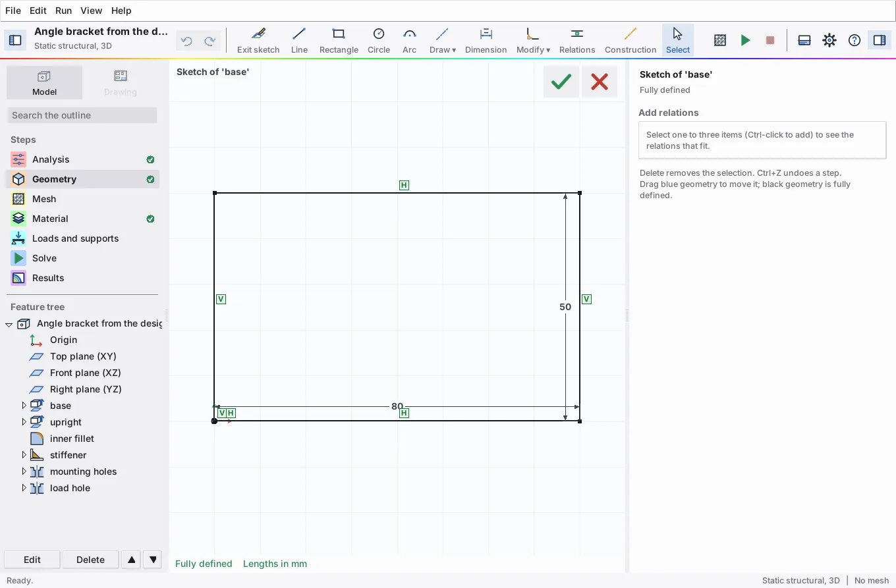The image size is (896, 588).
Task: Move feature down with down-arrow button
Action: (153, 560)
